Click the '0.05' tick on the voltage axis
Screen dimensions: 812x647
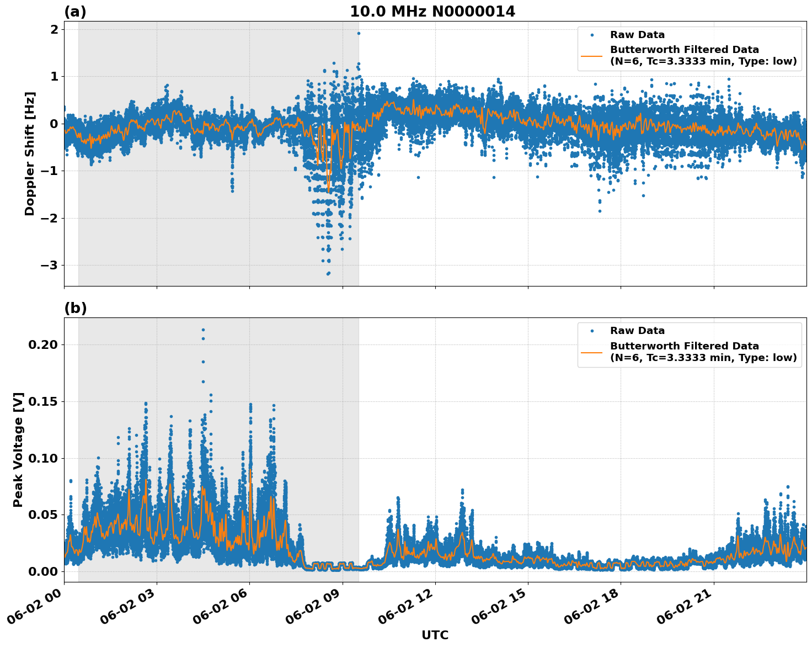[43, 515]
